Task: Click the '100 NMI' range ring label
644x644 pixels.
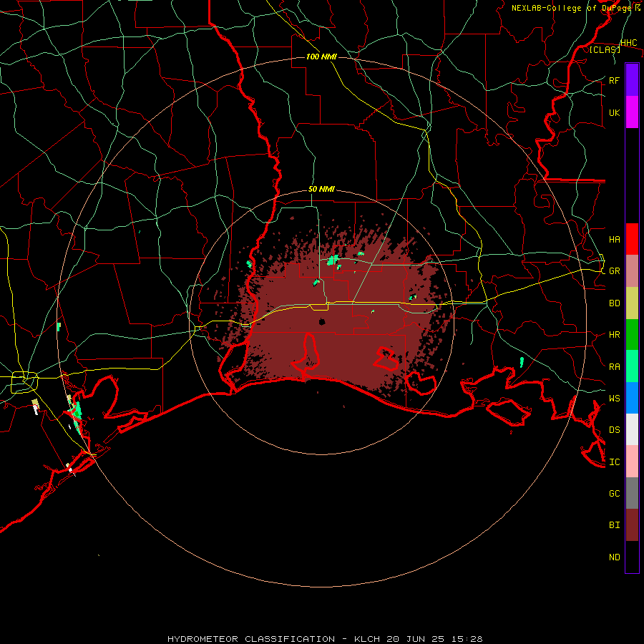Action: 321,57
